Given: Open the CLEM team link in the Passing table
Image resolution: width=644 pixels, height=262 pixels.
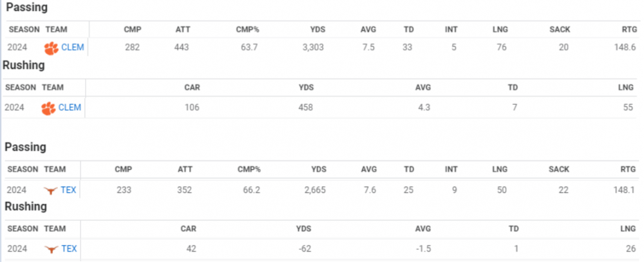Looking at the screenshot, I should click(x=72, y=48).
